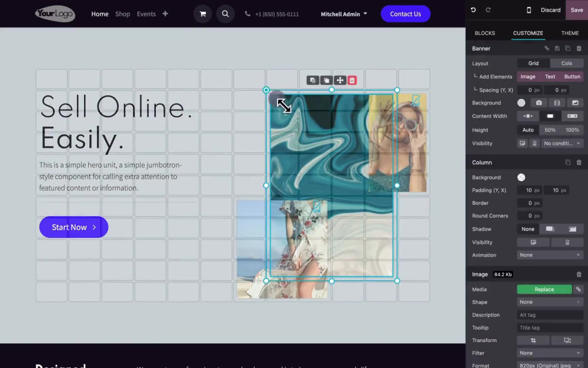Open the image Format dropdown
This screenshot has width=588, height=368.
pyautogui.click(x=550, y=366)
